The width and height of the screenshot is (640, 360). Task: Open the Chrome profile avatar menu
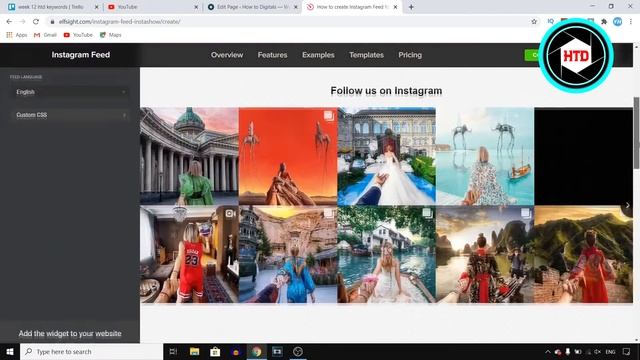pos(618,22)
